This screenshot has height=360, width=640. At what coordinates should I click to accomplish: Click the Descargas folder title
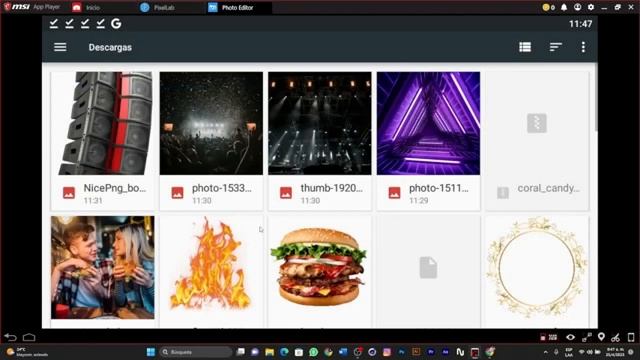pos(110,47)
